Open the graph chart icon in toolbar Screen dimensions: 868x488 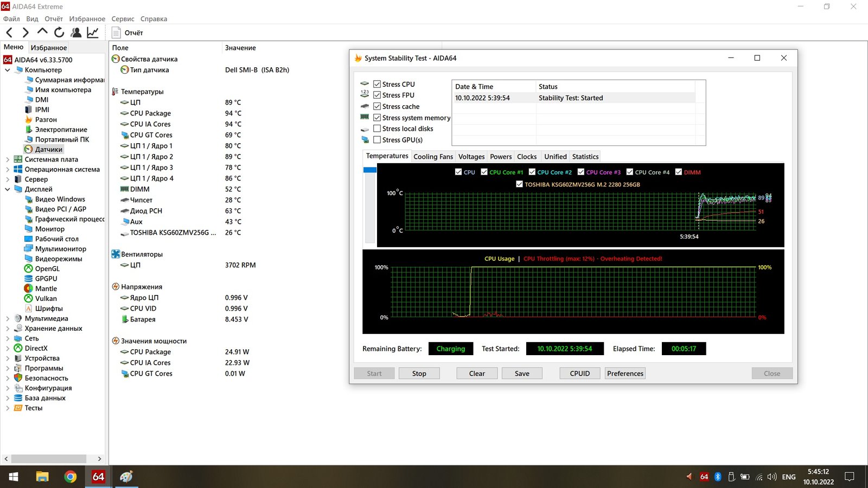click(x=93, y=33)
